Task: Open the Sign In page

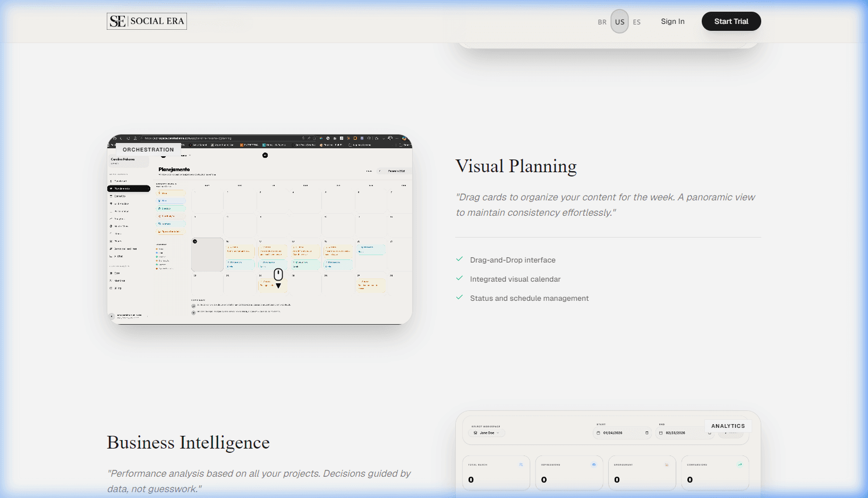Action: point(673,21)
